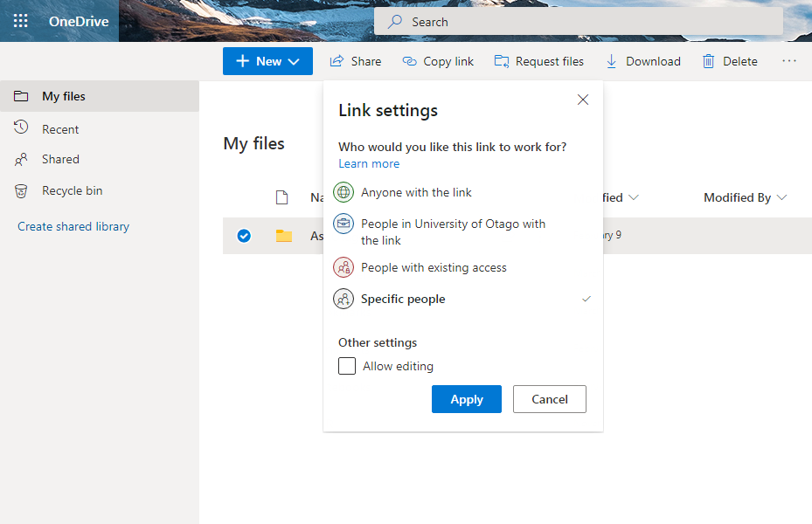812x524 pixels.
Task: Click the Download toolbar icon
Action: coord(612,61)
